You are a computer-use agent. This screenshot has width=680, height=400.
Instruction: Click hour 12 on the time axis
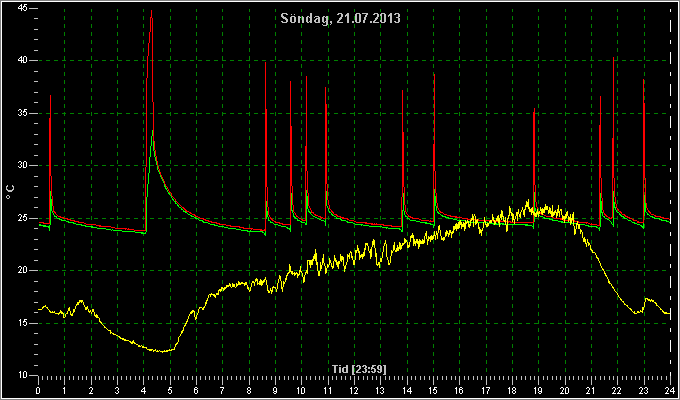click(354, 390)
